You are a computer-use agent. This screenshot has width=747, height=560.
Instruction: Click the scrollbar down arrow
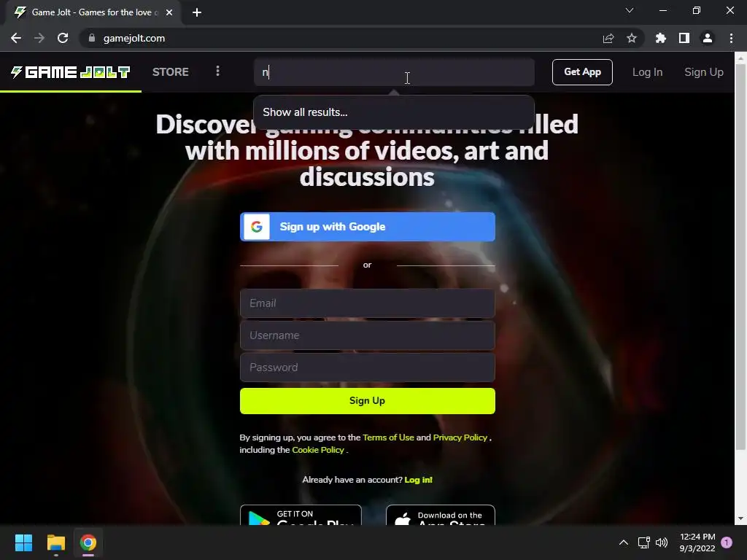click(x=740, y=518)
